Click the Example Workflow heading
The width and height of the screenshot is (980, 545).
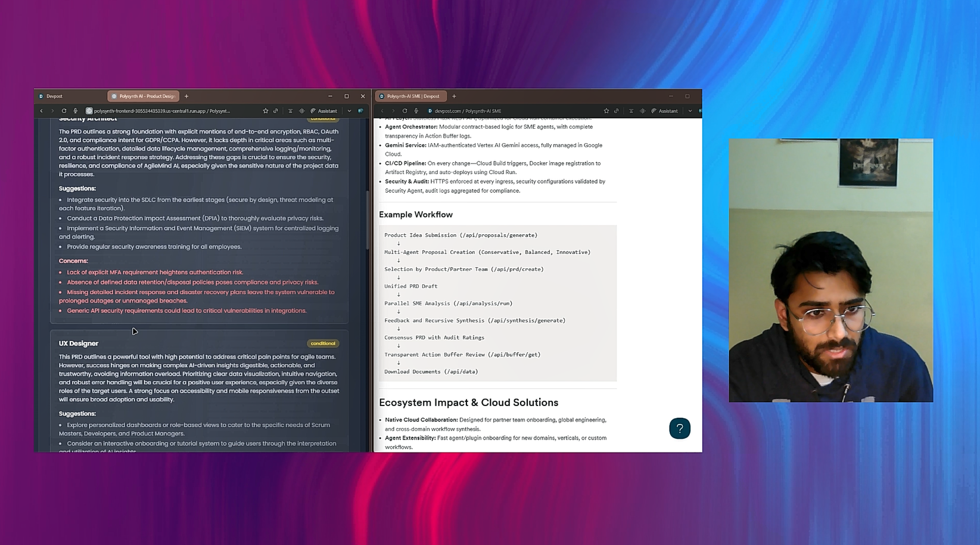coord(416,215)
